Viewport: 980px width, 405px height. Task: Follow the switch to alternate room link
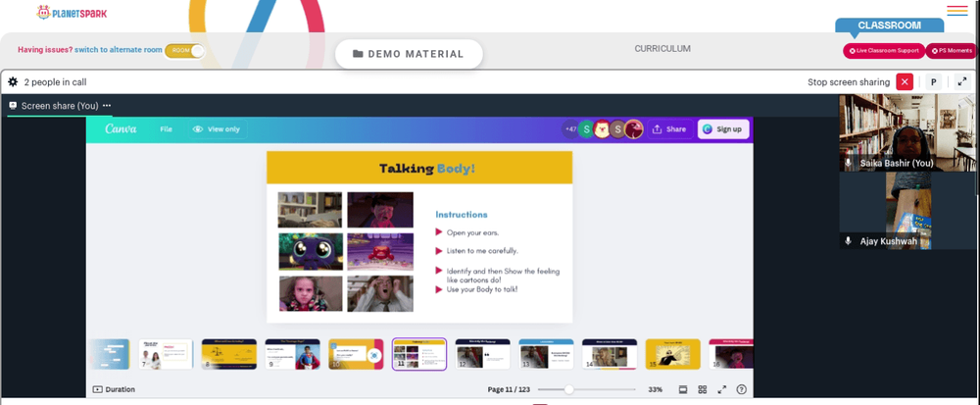point(119,49)
